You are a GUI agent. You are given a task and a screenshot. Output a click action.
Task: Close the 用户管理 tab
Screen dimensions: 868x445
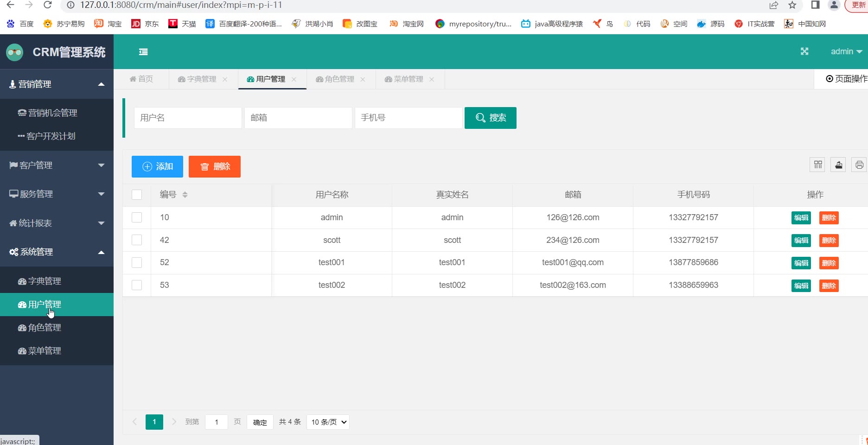(x=294, y=79)
